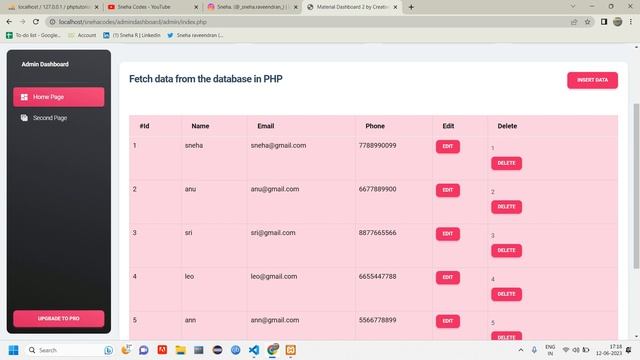Viewport: 640px width, 360px height.
Task: Open the notifications icon in tray
Action: [x=629, y=350]
